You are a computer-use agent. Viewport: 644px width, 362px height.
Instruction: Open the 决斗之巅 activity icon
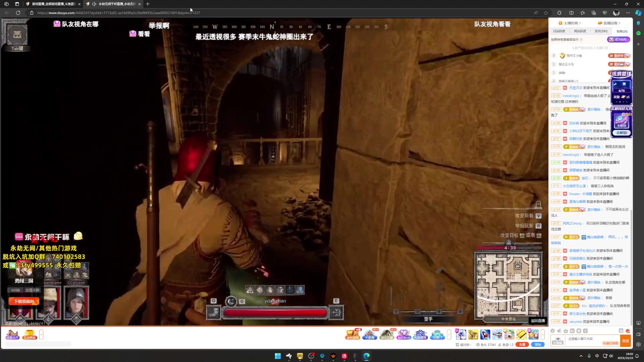pos(387,335)
